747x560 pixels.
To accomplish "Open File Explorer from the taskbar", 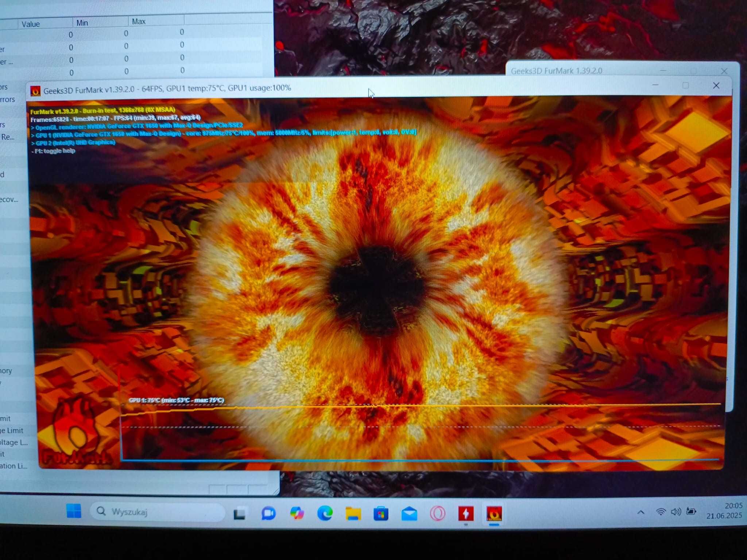I will coord(353,513).
